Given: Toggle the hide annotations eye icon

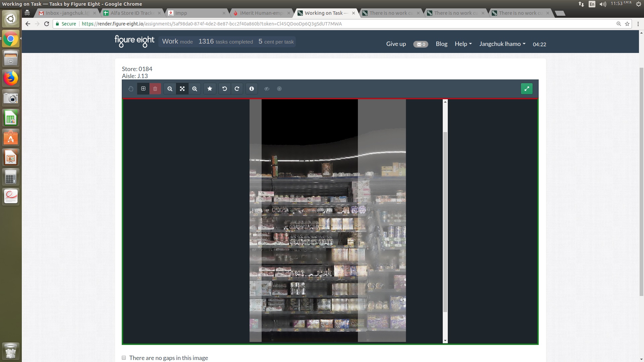Looking at the screenshot, I should tap(267, 89).
